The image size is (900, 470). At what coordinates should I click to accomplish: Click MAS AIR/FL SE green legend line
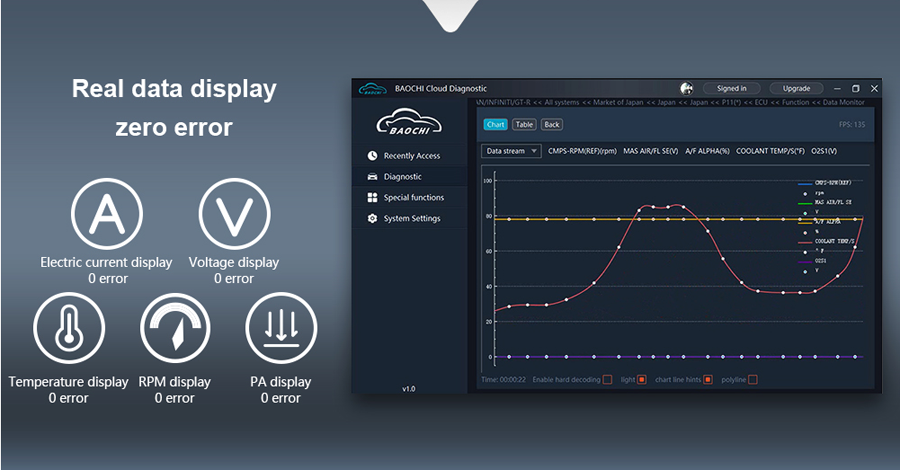pyautogui.click(x=805, y=203)
